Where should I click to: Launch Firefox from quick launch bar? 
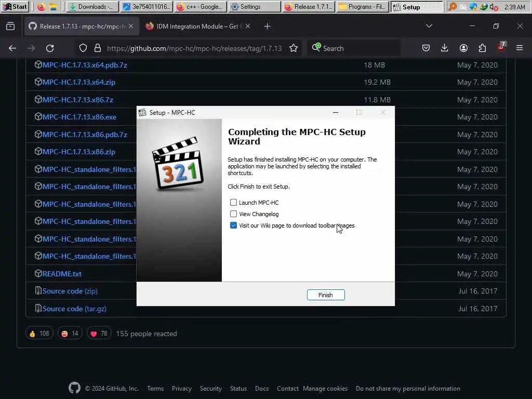pos(41,7)
